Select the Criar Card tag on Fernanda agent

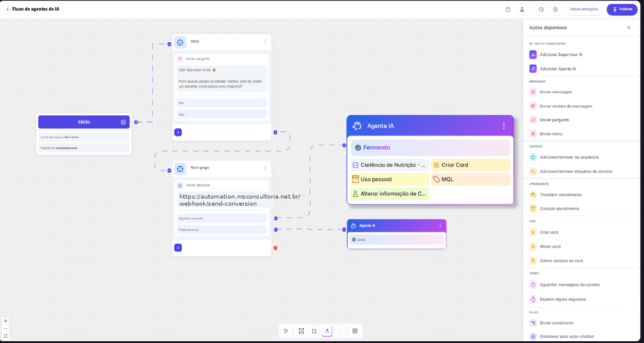[471, 165]
